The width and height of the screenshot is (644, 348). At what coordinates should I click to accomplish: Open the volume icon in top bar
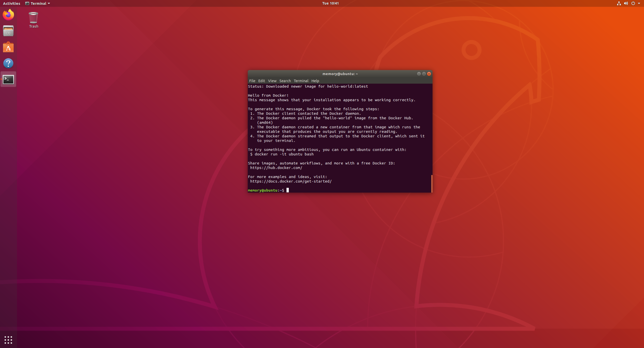pos(626,3)
